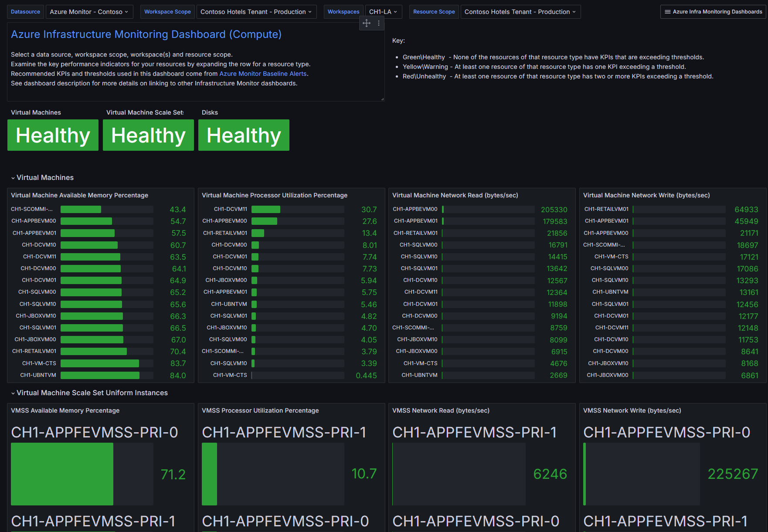Click the Virtual Machines Healthy status tile
The image size is (768, 532).
pyautogui.click(x=53, y=135)
